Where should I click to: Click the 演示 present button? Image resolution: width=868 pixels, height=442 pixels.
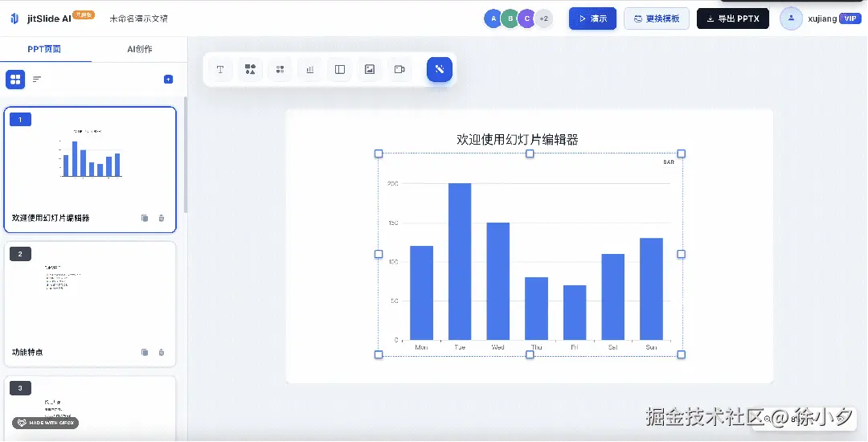coord(592,18)
